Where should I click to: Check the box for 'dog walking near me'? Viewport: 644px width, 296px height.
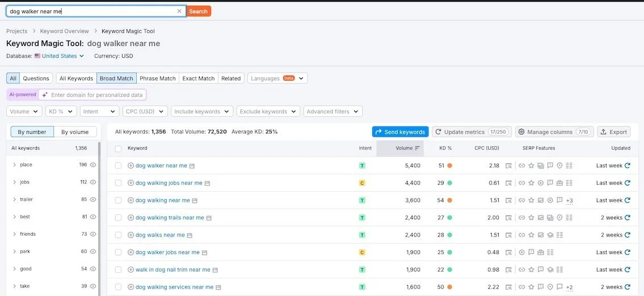click(x=118, y=200)
